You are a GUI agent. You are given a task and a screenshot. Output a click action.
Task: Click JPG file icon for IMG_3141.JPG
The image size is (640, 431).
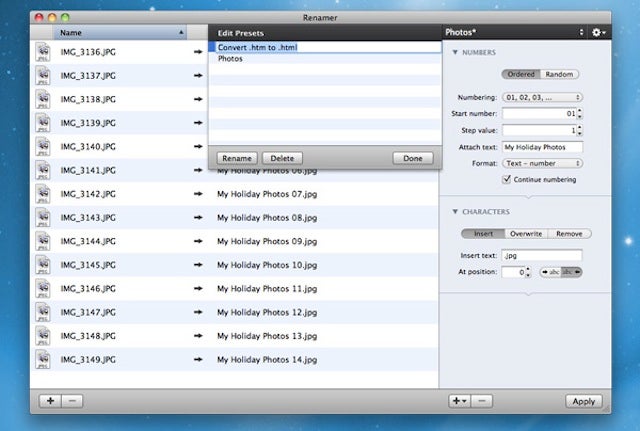click(x=44, y=170)
